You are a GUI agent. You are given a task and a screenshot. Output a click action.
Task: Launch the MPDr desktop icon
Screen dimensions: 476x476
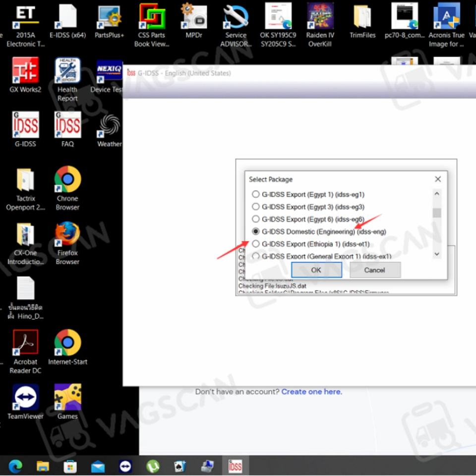(194, 22)
